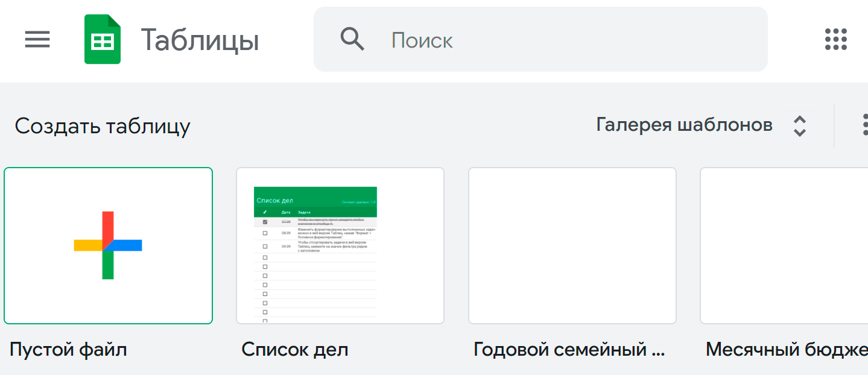
Task: Open the Месячный бюджет template thumbnail
Action: (x=784, y=245)
